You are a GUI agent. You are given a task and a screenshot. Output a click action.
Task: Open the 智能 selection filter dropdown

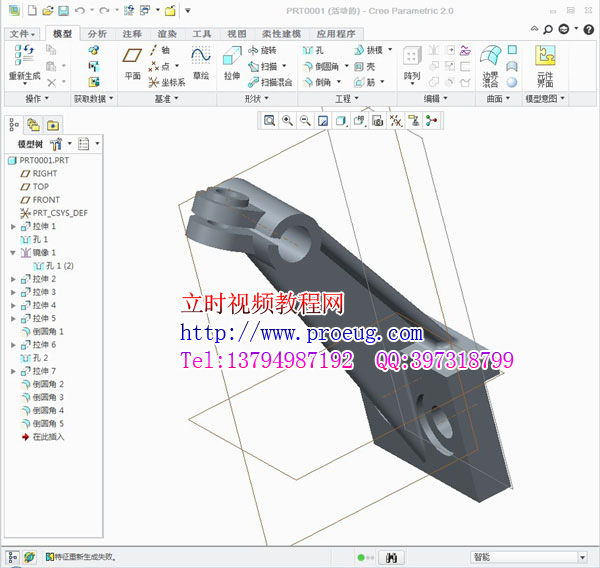click(582, 557)
